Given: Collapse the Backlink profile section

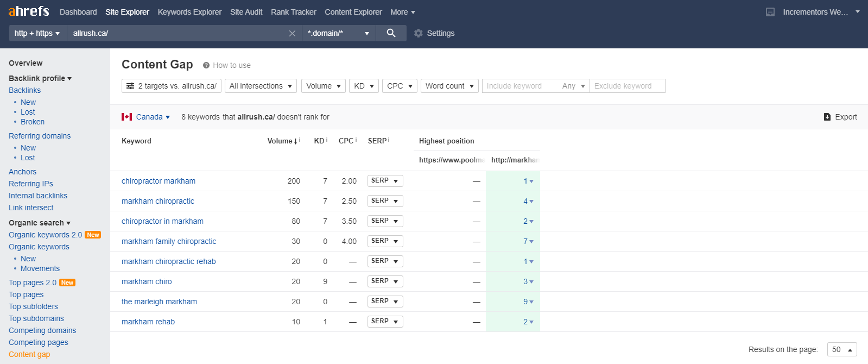Looking at the screenshot, I should (40, 78).
